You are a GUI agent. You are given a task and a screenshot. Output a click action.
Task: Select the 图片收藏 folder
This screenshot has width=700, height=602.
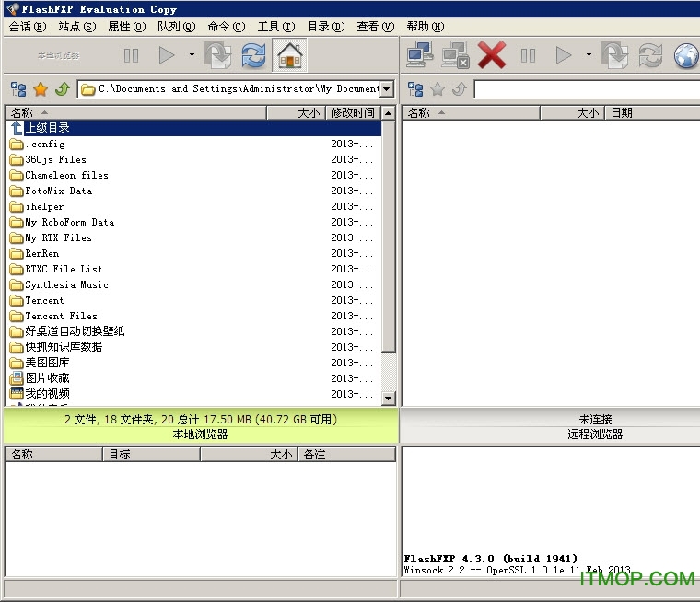(193, 378)
